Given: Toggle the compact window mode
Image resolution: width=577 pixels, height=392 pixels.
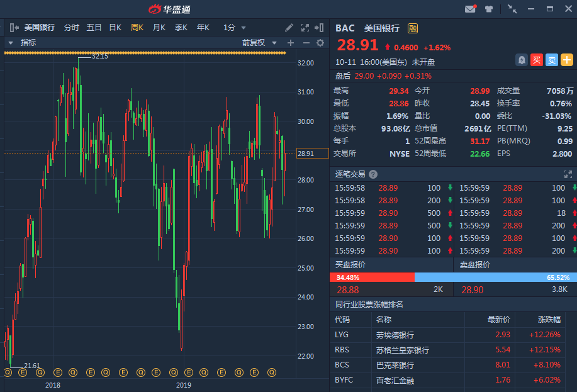Looking at the screenshot, I should 512,9.
